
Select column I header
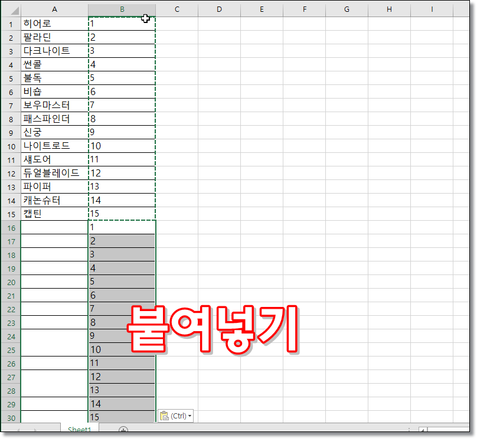[432, 9]
